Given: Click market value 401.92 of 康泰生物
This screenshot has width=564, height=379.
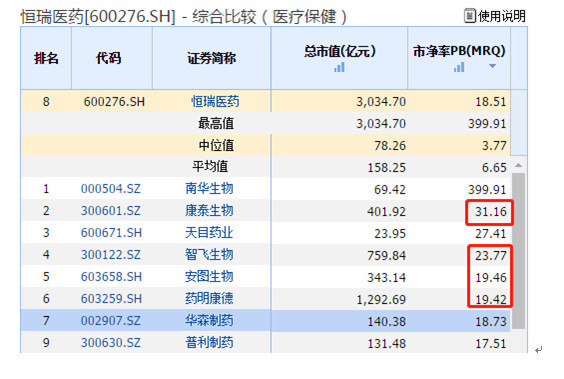Looking at the screenshot, I should point(387,212).
